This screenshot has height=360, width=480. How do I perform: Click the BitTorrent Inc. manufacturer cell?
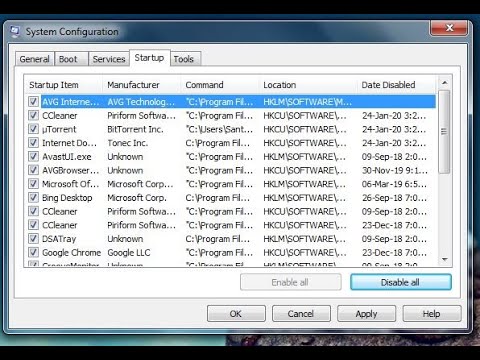(x=135, y=129)
